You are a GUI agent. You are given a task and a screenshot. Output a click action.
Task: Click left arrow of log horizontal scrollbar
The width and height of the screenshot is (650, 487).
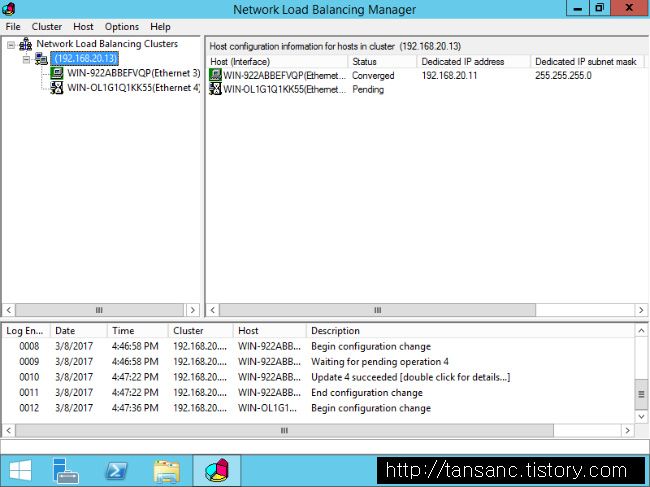9,431
